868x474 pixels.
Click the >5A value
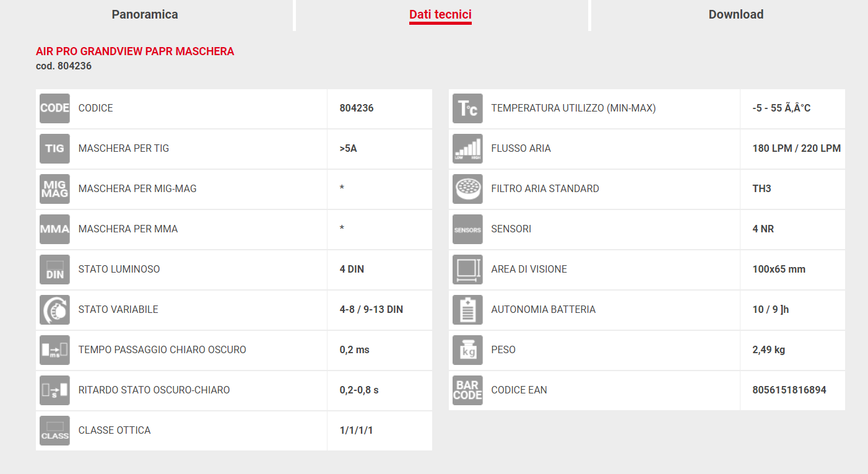pos(349,149)
